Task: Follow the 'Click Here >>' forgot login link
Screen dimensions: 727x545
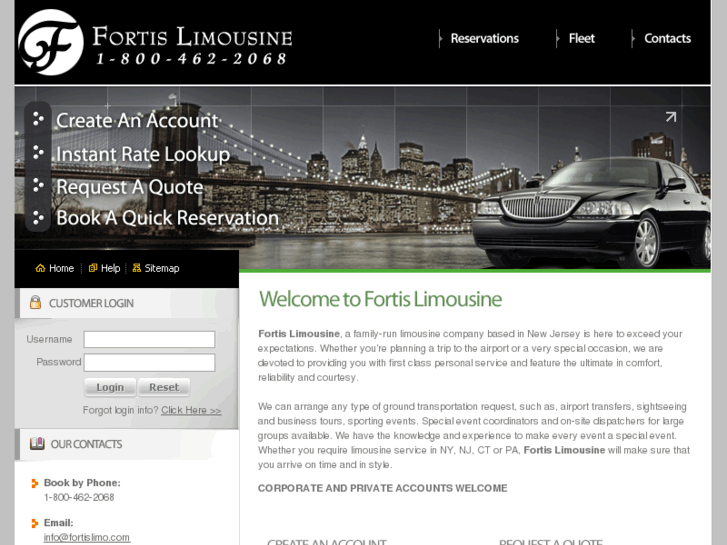Action: pyautogui.click(x=191, y=410)
